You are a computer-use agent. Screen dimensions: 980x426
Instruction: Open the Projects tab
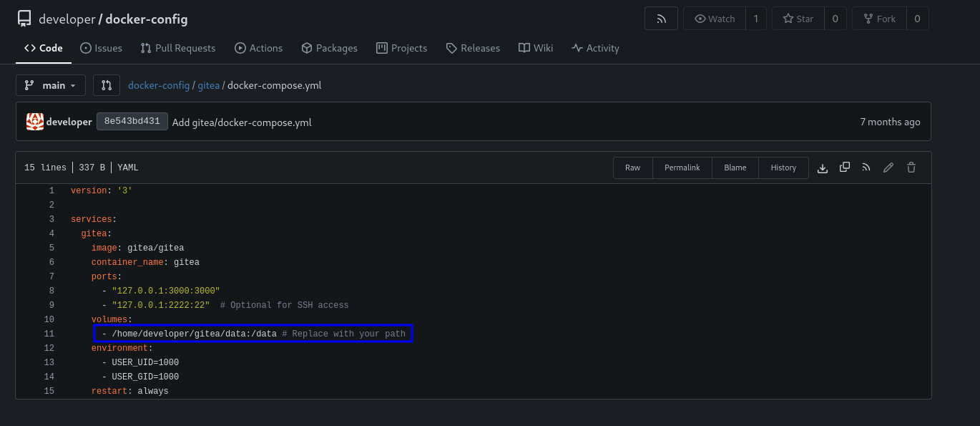coord(401,48)
